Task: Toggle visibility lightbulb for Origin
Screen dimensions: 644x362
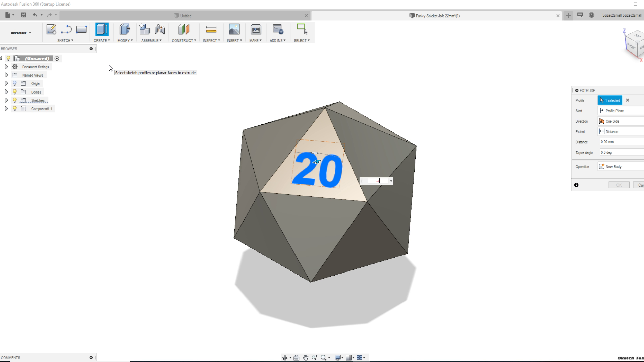Action: [14, 83]
